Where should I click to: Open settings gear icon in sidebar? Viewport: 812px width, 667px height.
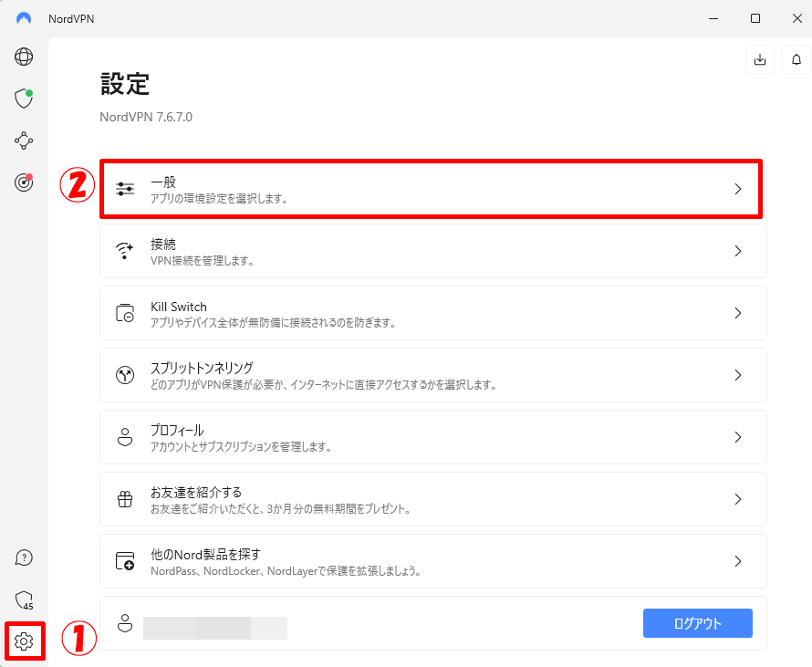tap(24, 641)
